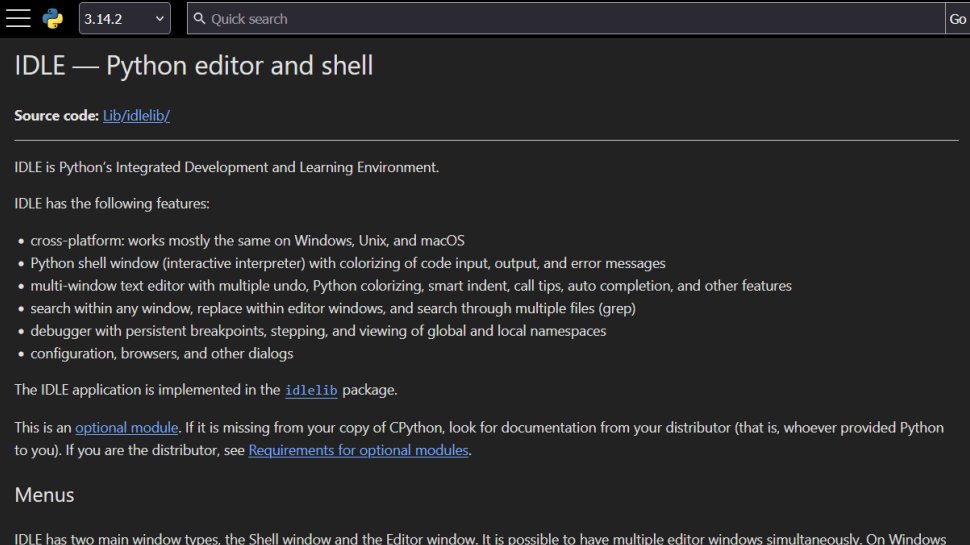Screen dimensions: 970x545
Task: Click bullet 'cross-platform: works mostly the same'
Action: pyautogui.click(x=247, y=241)
